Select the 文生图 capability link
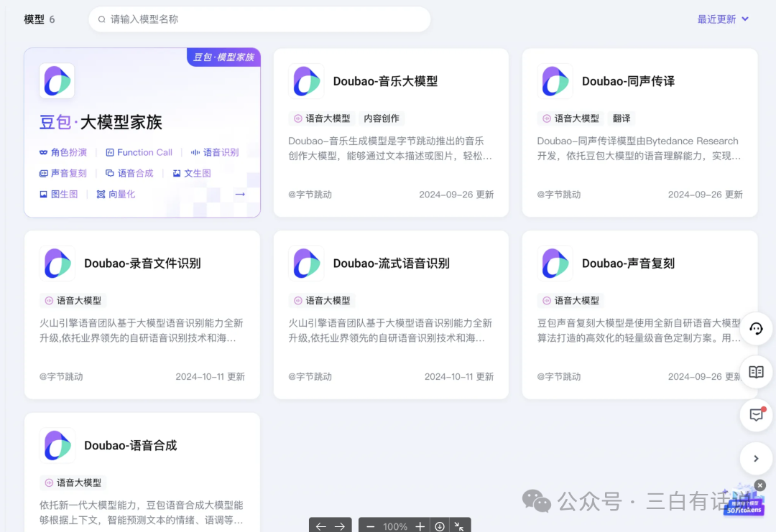The image size is (776, 532). [192, 173]
